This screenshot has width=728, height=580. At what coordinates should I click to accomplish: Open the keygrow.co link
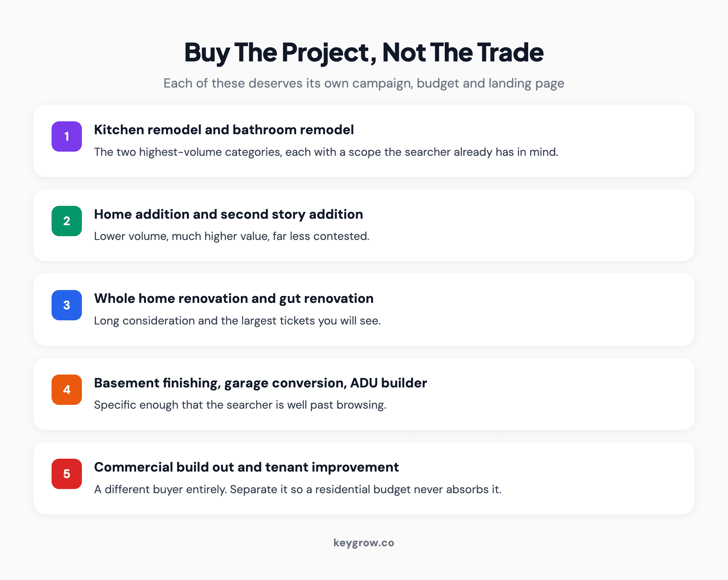(x=364, y=543)
